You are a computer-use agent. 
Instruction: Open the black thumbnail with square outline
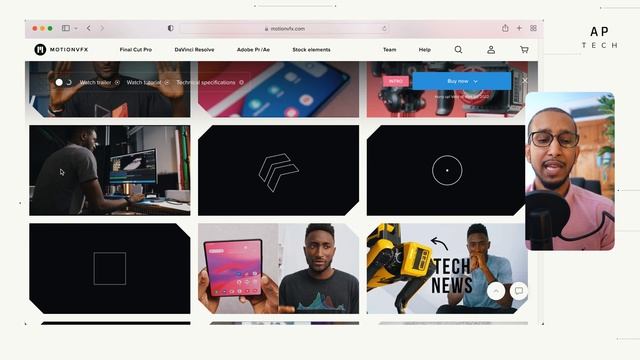pyautogui.click(x=110, y=269)
